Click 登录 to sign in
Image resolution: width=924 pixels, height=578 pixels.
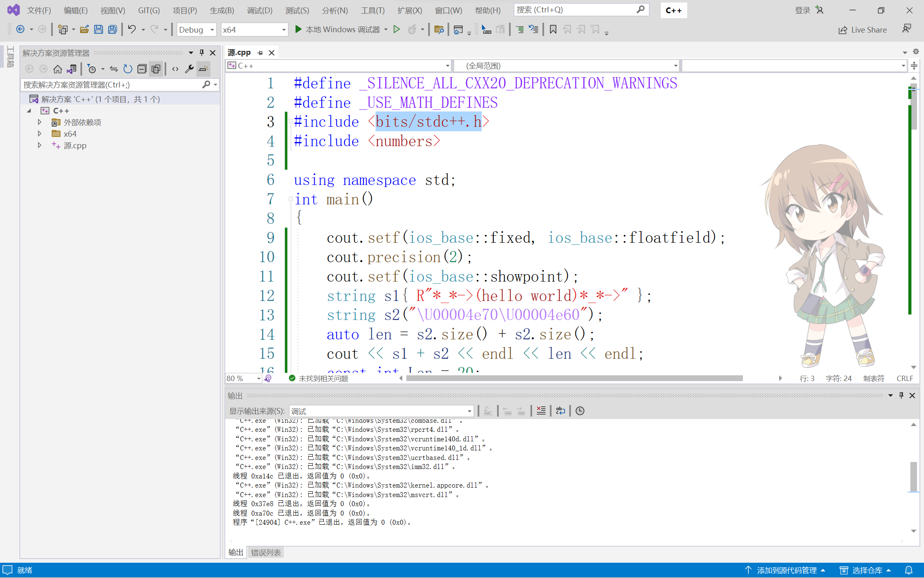click(803, 10)
